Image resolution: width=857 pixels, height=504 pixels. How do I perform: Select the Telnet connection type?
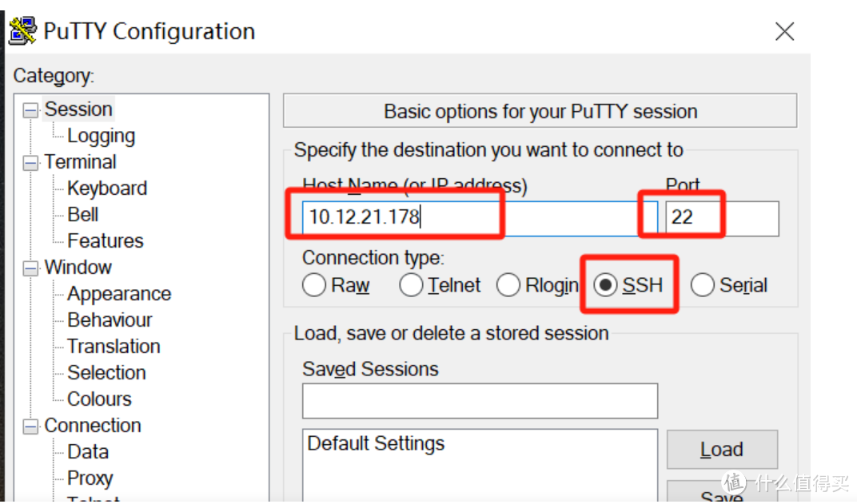[x=411, y=285]
